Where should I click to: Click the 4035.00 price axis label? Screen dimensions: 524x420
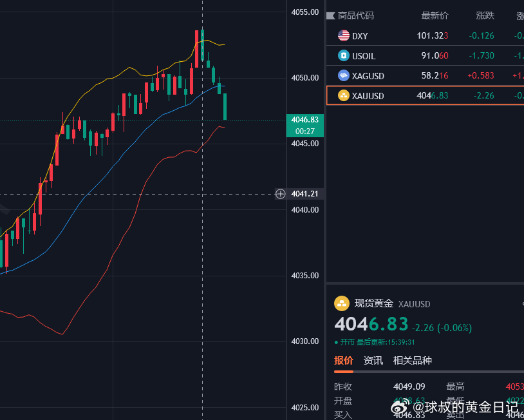304,276
